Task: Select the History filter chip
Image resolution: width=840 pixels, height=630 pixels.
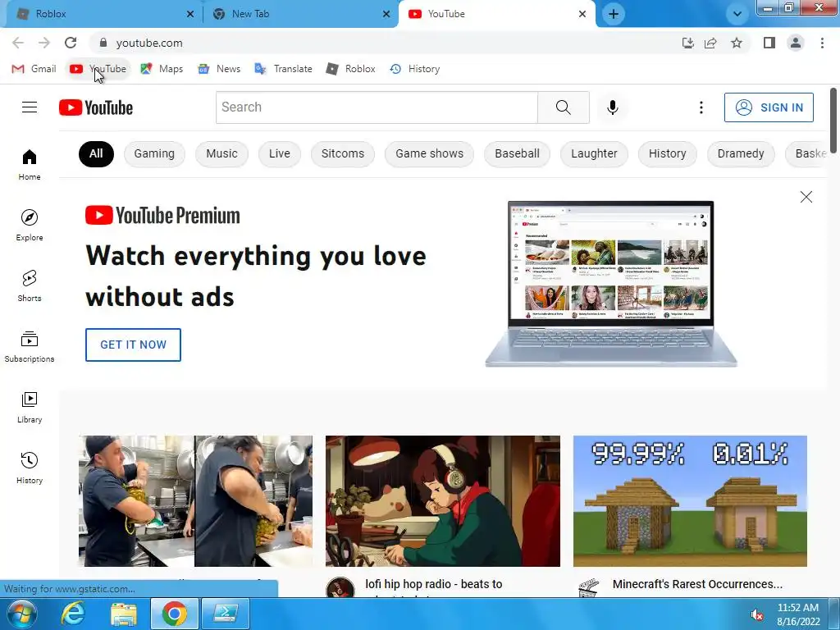Action: 667,153
